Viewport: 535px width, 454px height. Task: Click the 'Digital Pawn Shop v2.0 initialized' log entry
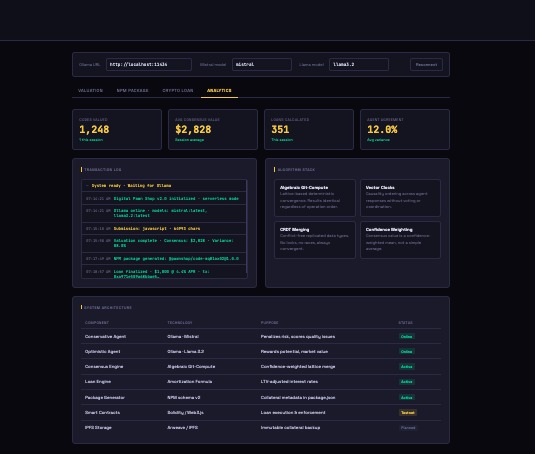pyautogui.click(x=164, y=198)
